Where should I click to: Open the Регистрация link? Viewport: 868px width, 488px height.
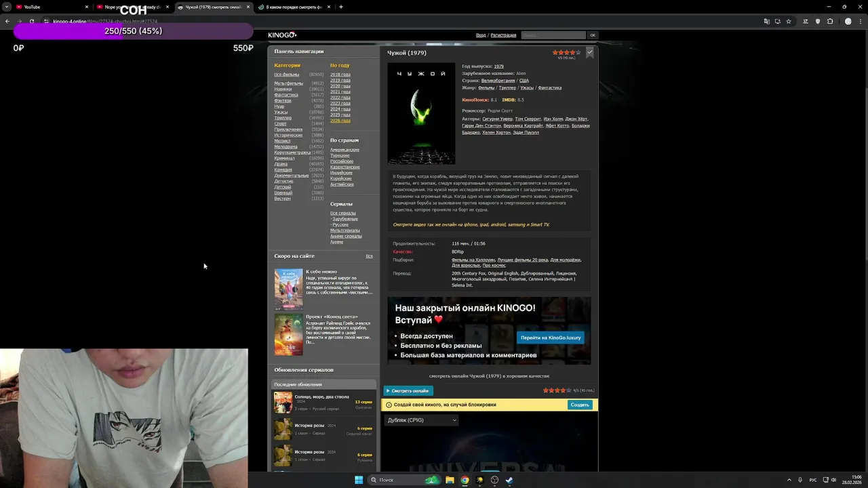click(x=503, y=35)
